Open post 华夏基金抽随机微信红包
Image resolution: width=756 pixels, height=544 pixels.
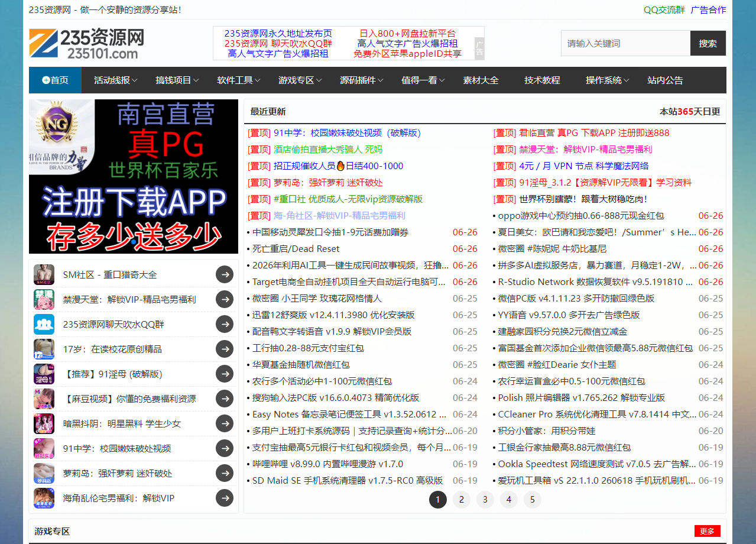click(x=301, y=365)
